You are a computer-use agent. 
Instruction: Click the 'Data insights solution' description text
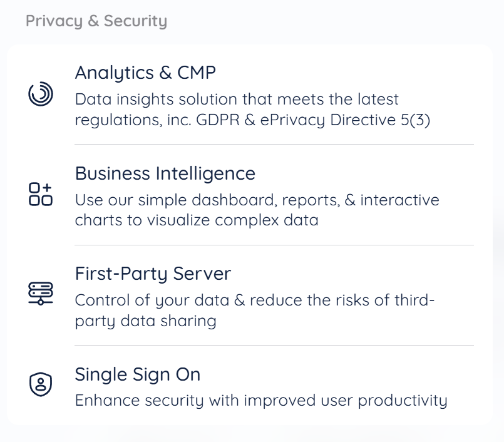237,100
